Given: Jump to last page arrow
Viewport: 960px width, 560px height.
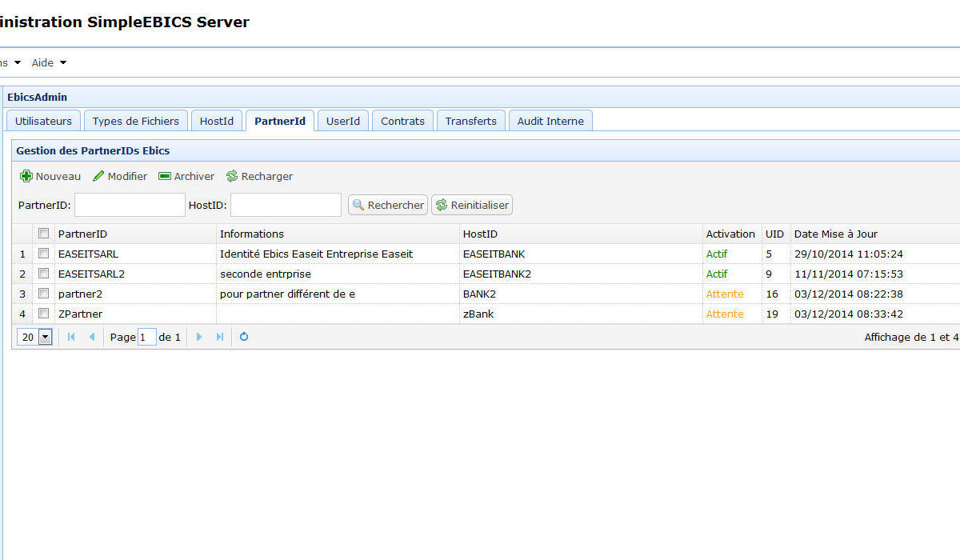Looking at the screenshot, I should tap(220, 337).
